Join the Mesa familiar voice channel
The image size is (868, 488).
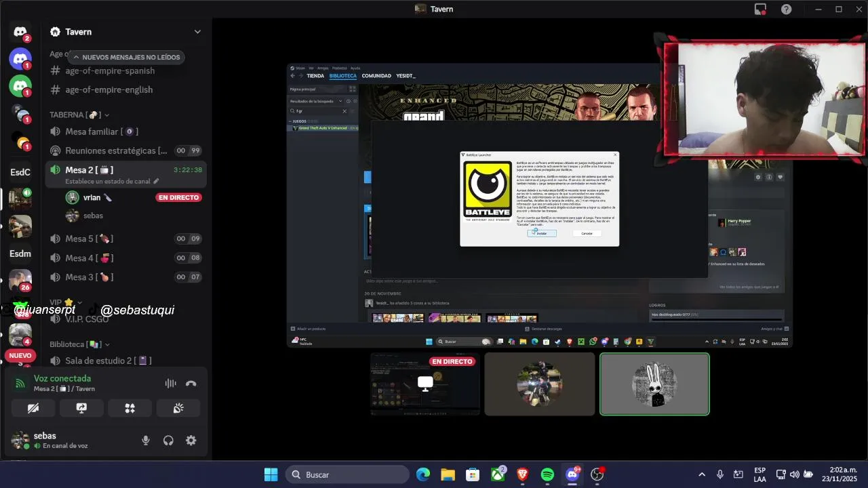point(126,131)
